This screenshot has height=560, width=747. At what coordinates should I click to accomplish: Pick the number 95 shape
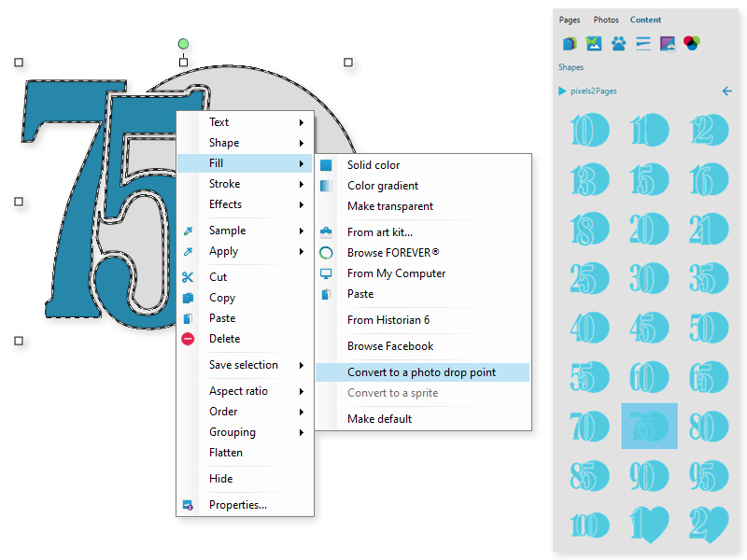(x=709, y=476)
